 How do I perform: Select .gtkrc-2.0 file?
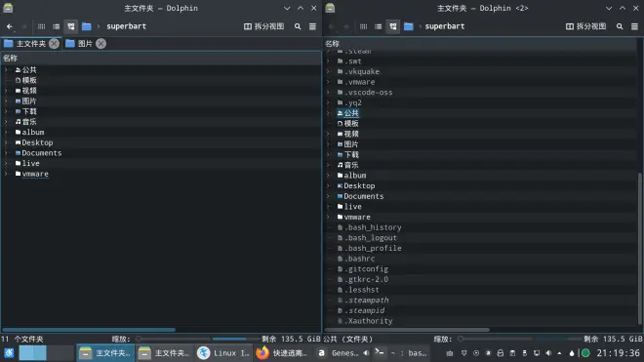click(x=363, y=279)
